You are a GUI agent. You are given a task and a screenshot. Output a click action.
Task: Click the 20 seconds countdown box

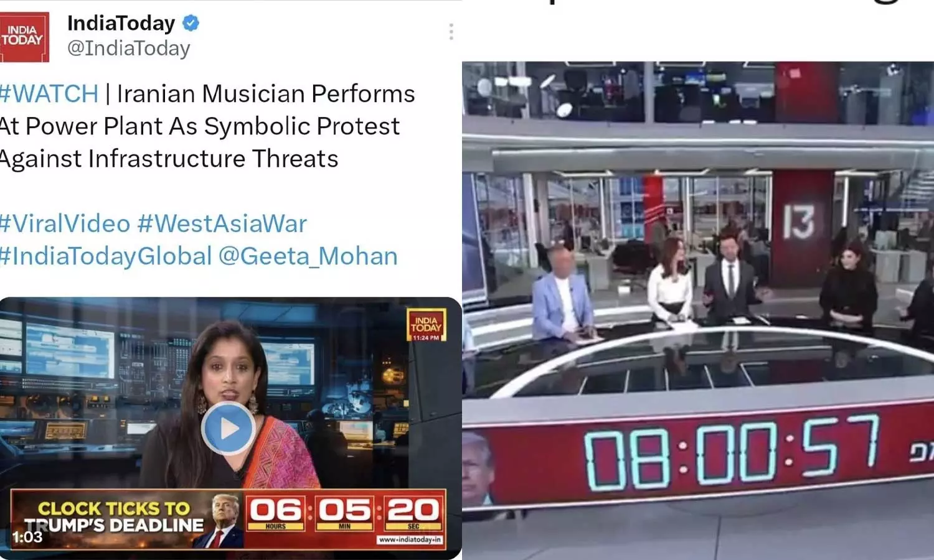pos(413,513)
